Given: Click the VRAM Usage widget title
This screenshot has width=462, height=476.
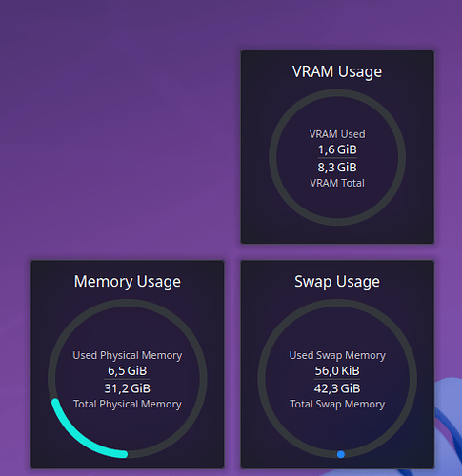Looking at the screenshot, I should click(x=337, y=71).
